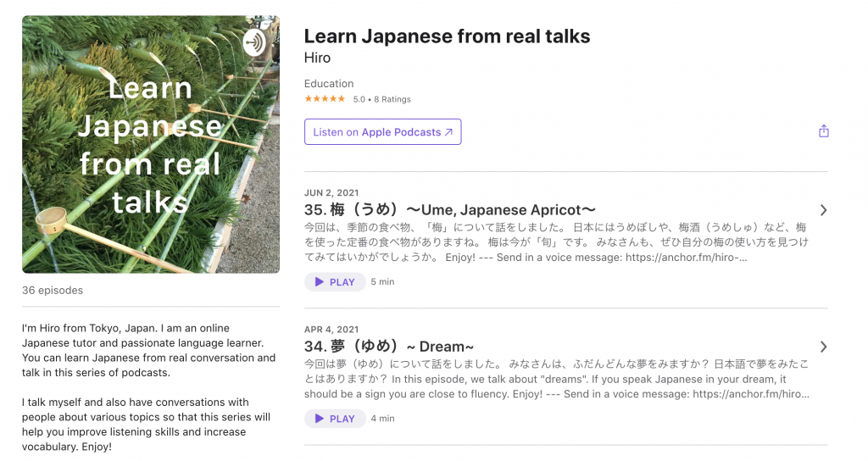The width and height of the screenshot is (868, 461).
Task: Play episode 35 about Ume
Action: (x=335, y=282)
